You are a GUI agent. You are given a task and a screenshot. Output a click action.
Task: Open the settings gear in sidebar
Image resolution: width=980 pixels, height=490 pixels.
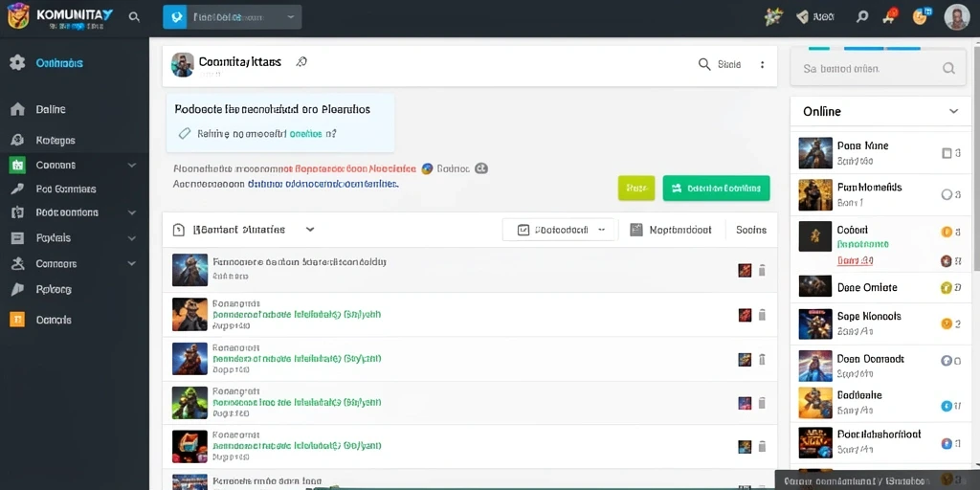pos(17,62)
